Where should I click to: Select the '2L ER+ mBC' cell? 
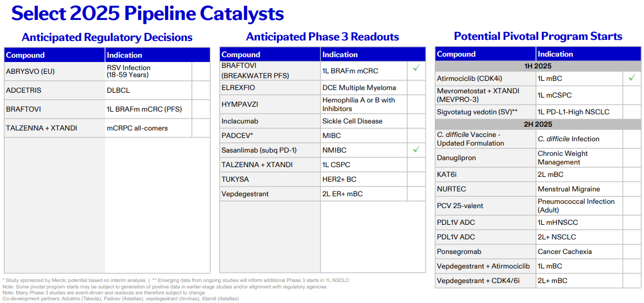[364, 194]
